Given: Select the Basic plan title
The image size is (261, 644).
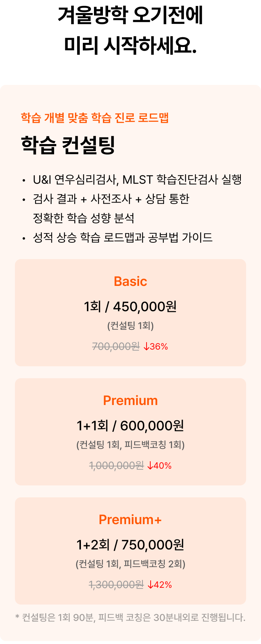Looking at the screenshot, I should coord(130,281).
